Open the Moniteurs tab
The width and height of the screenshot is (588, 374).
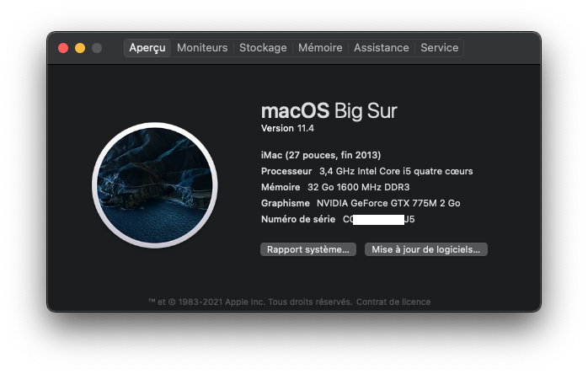(x=202, y=48)
